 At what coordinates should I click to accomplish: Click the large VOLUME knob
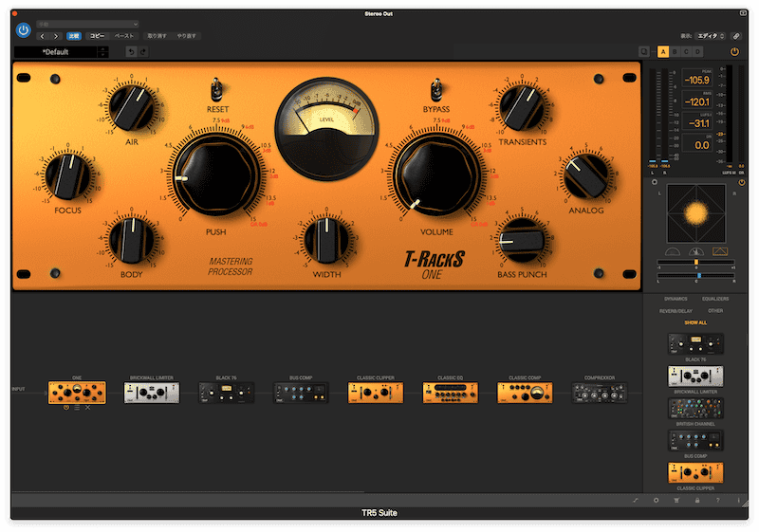pos(436,175)
